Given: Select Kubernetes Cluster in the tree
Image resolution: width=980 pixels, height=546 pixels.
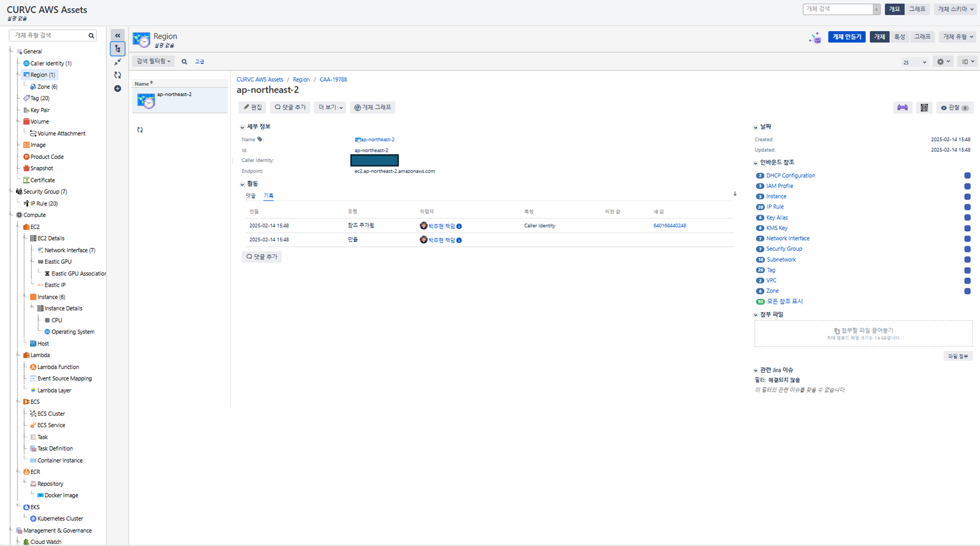Looking at the screenshot, I should tap(60, 519).
